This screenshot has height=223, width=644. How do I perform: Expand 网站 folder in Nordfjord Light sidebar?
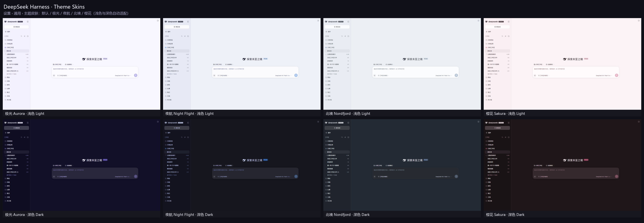[337, 77]
